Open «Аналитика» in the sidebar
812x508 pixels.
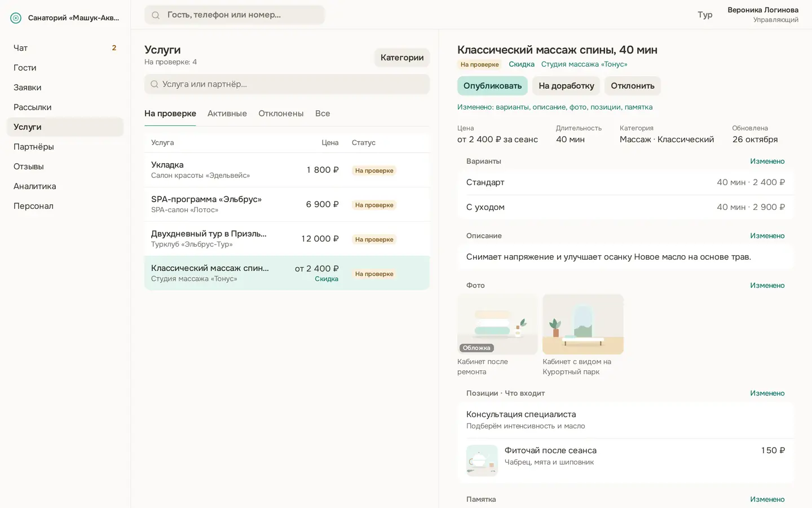(x=65, y=186)
